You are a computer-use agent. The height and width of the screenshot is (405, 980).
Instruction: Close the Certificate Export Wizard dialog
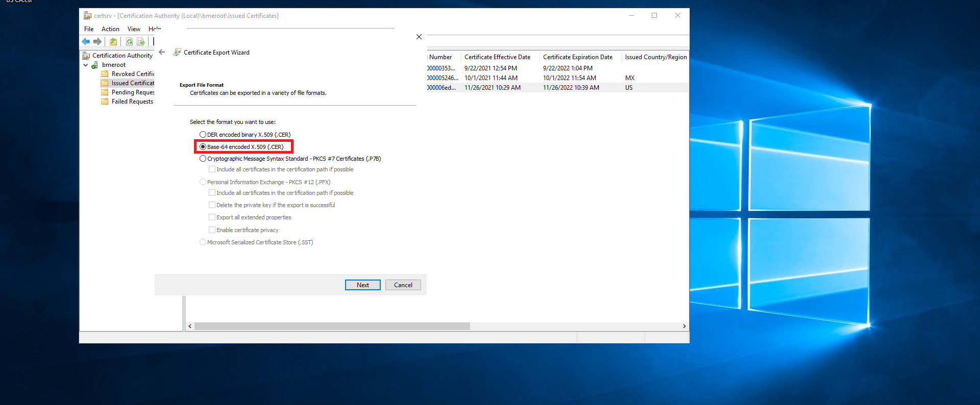point(419,37)
